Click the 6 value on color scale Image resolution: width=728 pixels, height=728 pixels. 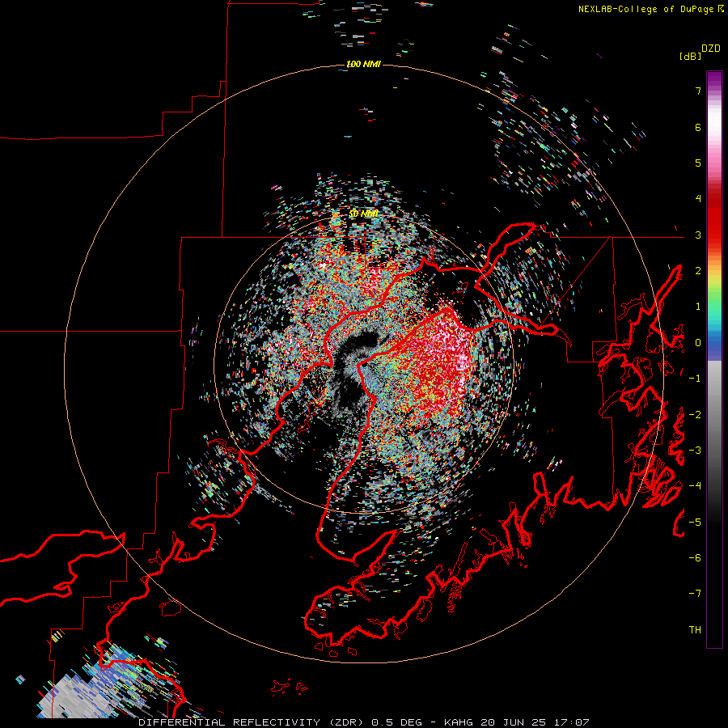pyautogui.click(x=698, y=127)
